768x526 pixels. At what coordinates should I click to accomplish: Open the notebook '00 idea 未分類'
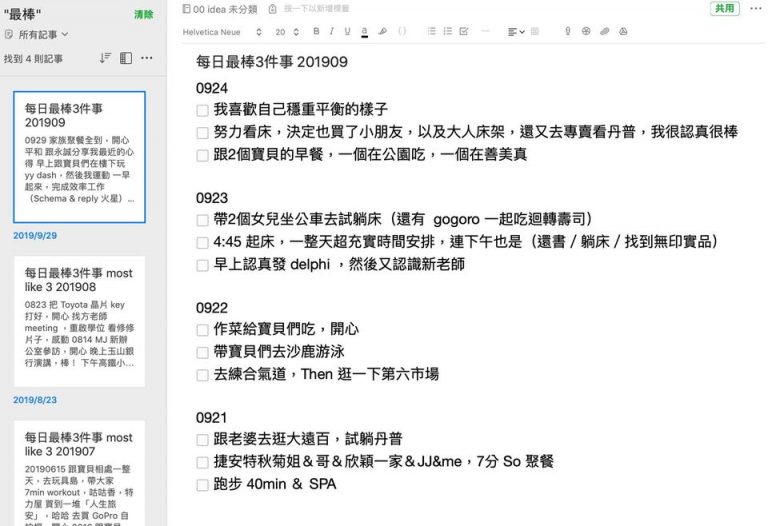[220, 9]
